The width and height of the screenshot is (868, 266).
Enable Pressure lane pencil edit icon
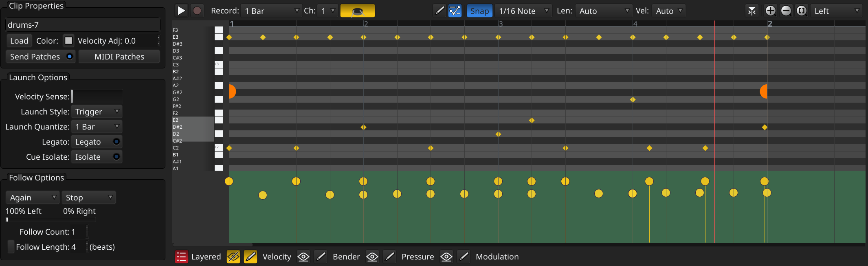coord(389,257)
